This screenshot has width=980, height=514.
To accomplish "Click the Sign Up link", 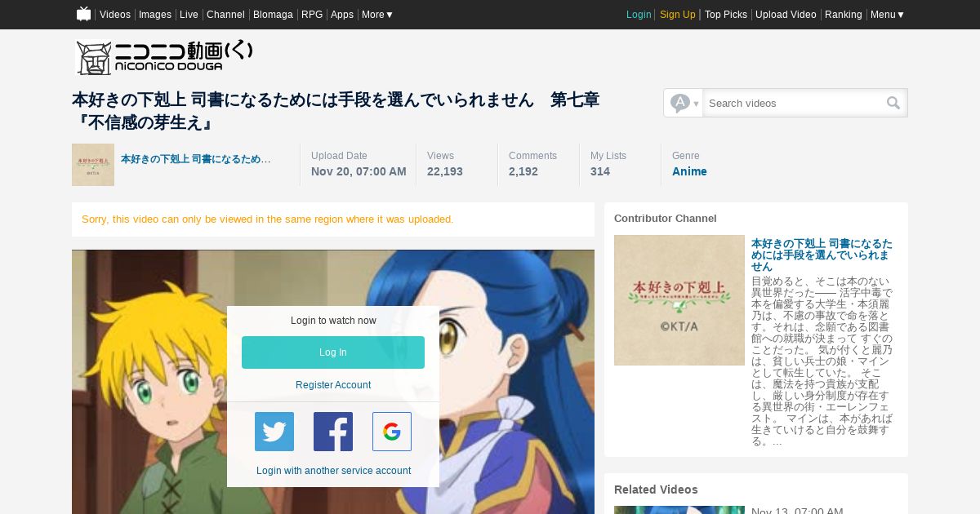I will (x=678, y=15).
